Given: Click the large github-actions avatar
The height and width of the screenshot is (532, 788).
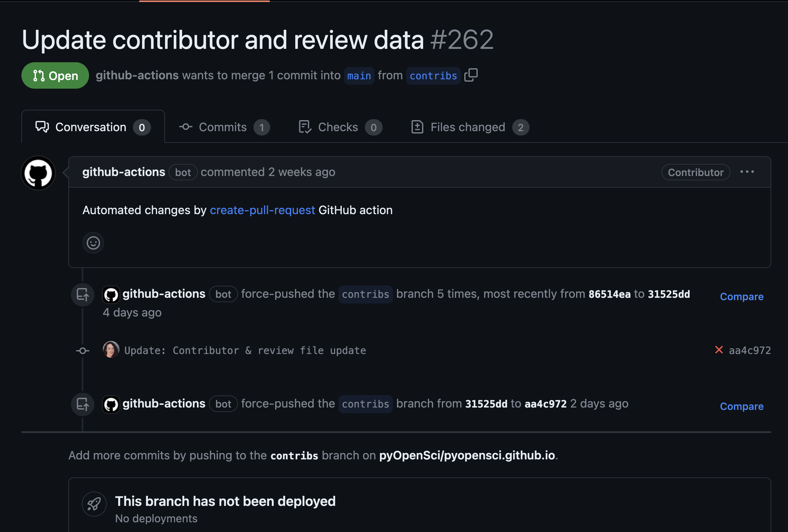Looking at the screenshot, I should click(38, 173).
